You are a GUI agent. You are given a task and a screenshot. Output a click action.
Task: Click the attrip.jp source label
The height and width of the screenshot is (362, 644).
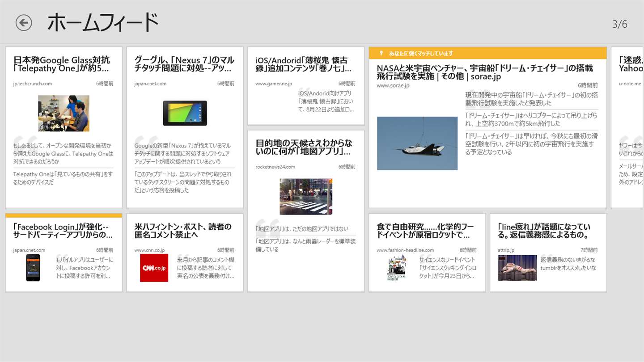(506, 250)
